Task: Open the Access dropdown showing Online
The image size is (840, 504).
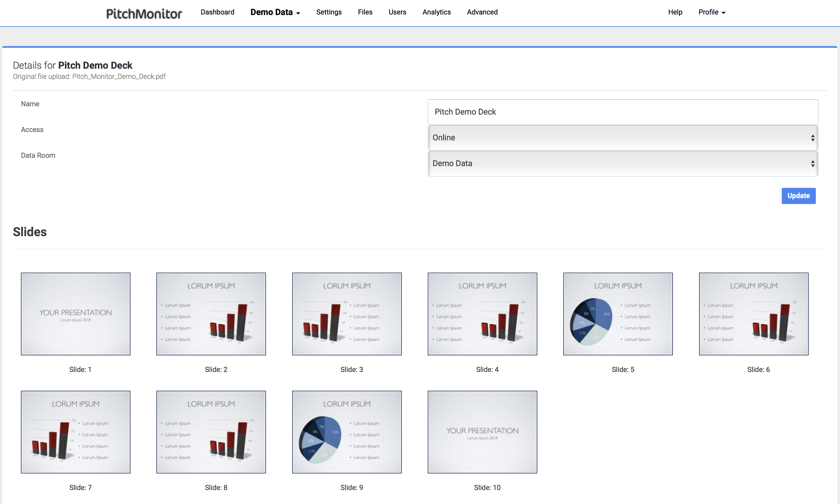Action: (x=623, y=138)
